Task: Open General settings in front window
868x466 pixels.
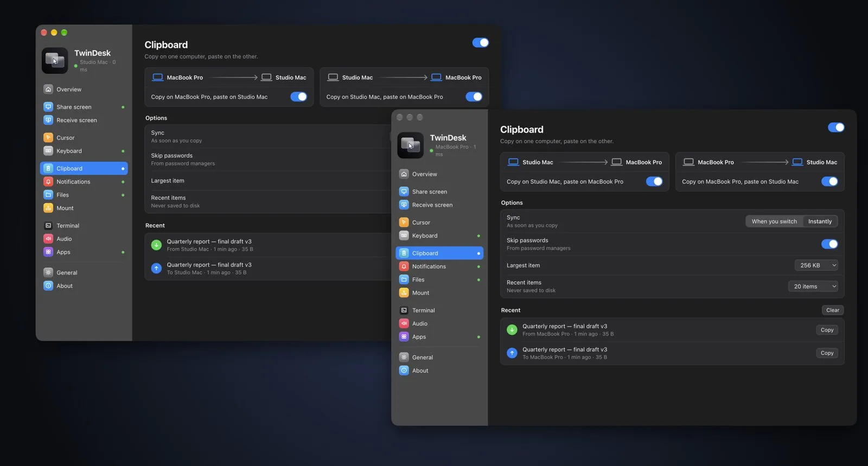Action: [439, 358]
